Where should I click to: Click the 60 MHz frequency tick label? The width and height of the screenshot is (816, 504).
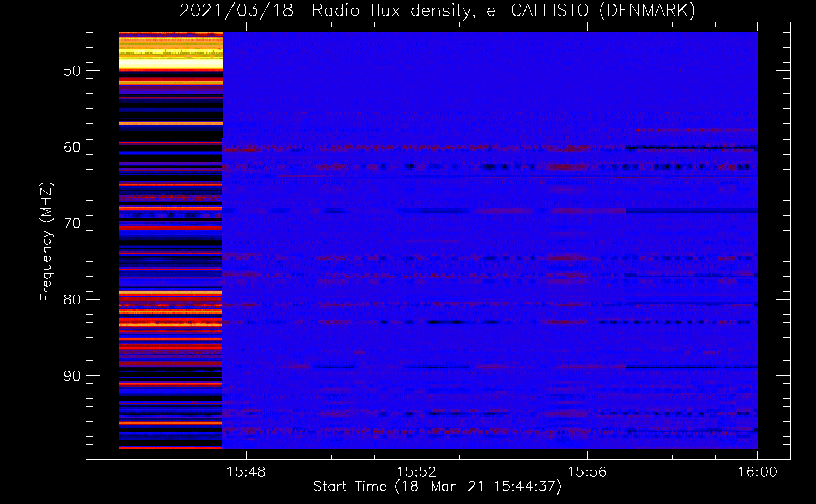(x=72, y=147)
